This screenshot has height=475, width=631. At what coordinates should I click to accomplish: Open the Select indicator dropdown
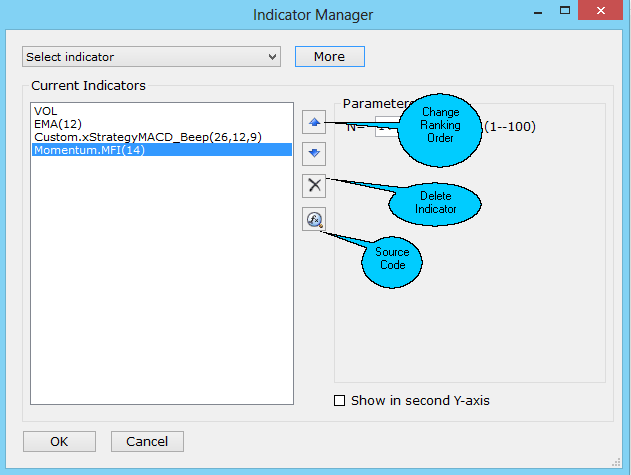pos(151,57)
